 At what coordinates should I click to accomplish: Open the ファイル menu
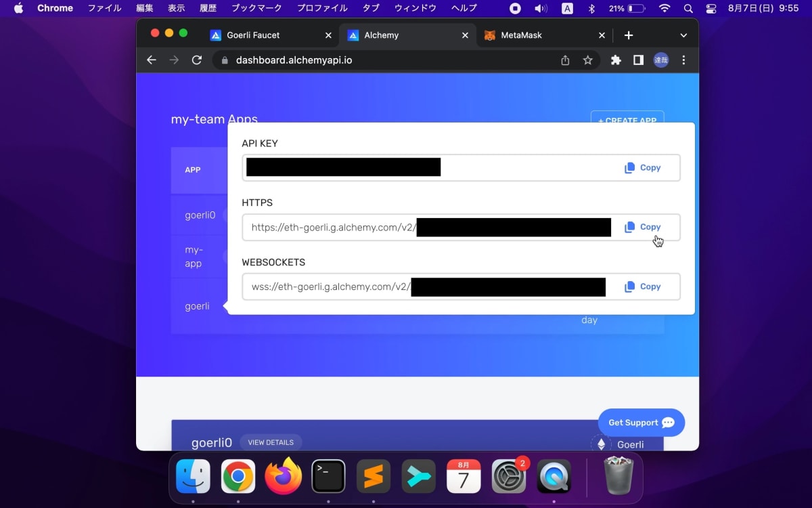105,8
